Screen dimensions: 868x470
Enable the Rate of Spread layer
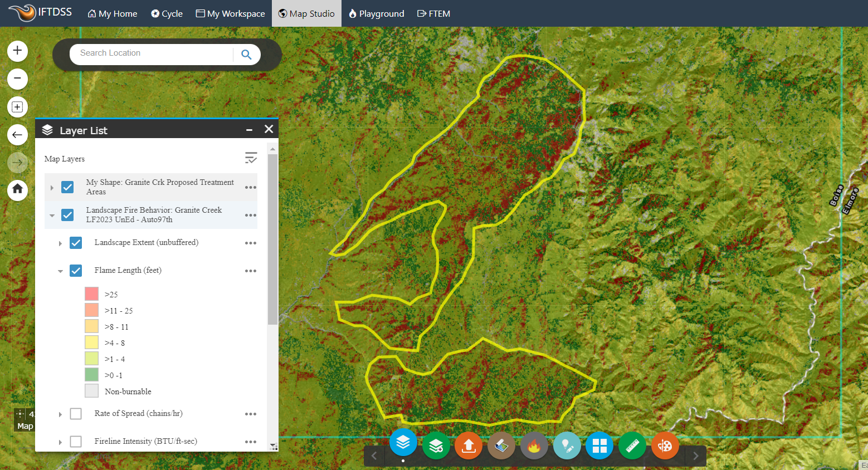point(76,414)
